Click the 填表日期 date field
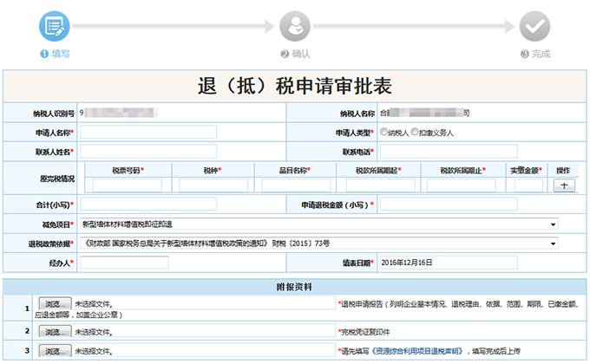 [x=448, y=262]
